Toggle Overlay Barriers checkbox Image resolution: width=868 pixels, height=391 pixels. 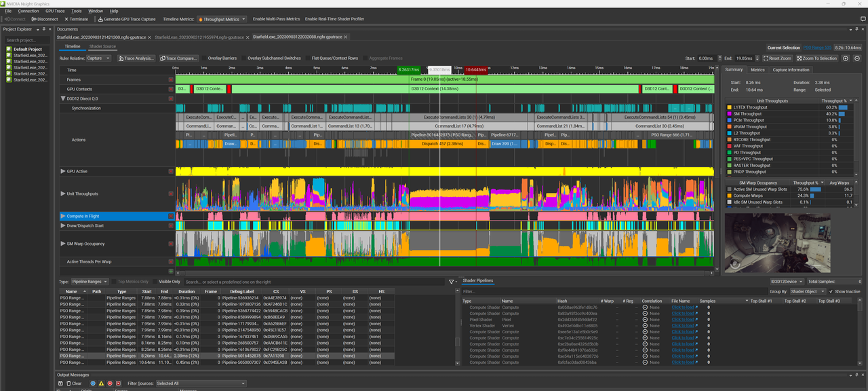(204, 58)
